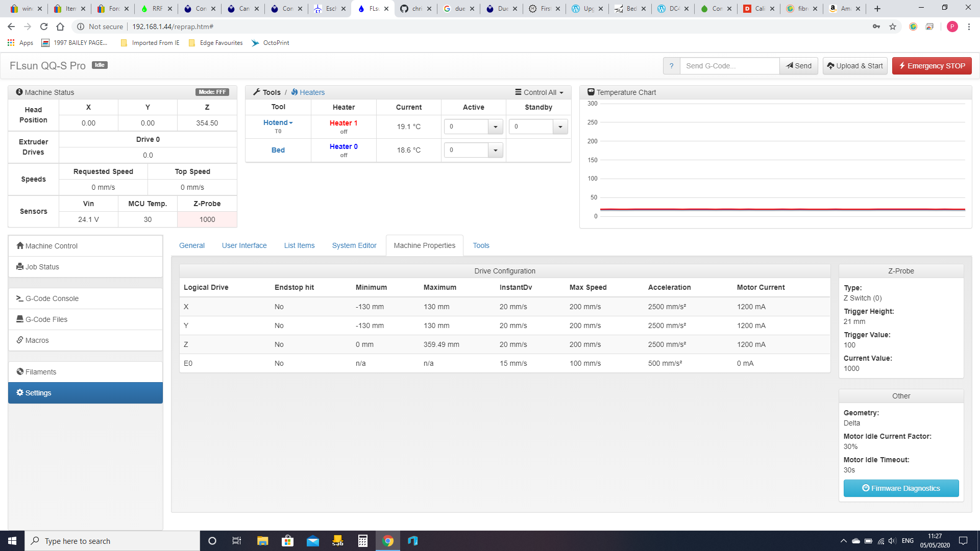Screen dimensions: 980x551
Task: Open Mail app from taskbar
Action: pyautogui.click(x=313, y=541)
